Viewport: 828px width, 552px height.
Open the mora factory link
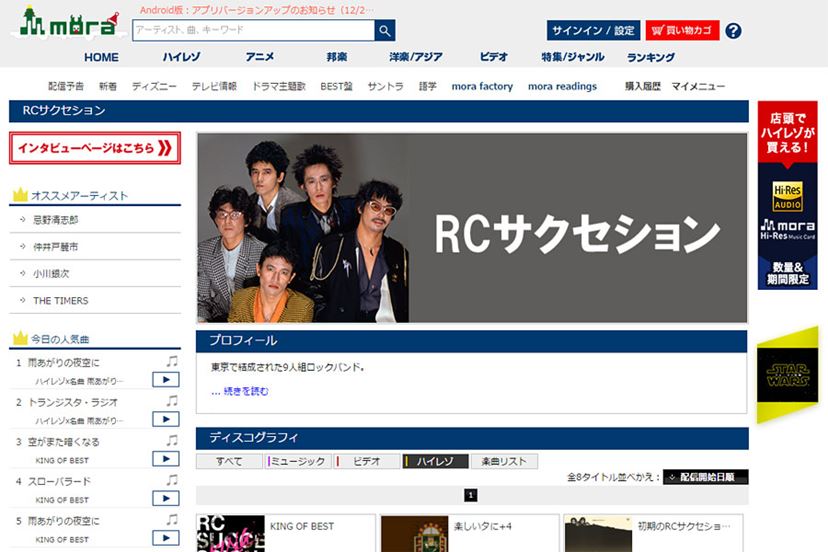coord(482,86)
